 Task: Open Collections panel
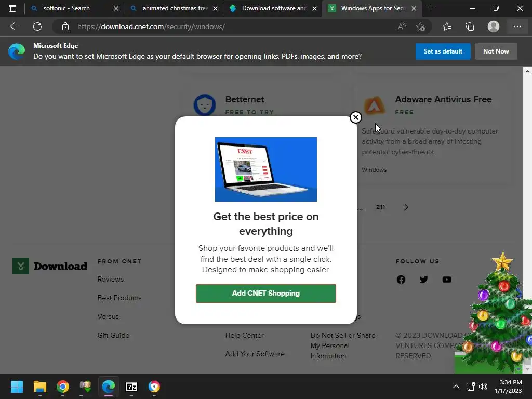coord(470,26)
